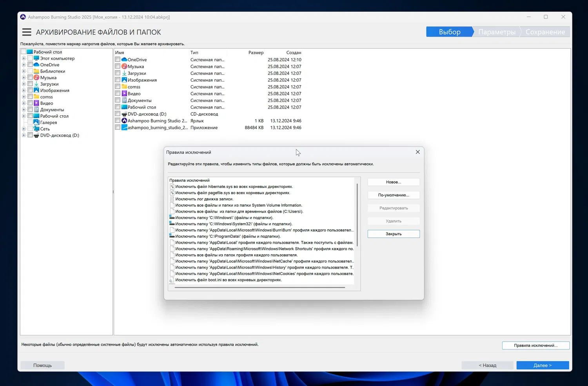Image resolution: width=588 pixels, height=386 pixels.
Task: Select the System Volume Information exclusion rule
Action: tap(239, 205)
